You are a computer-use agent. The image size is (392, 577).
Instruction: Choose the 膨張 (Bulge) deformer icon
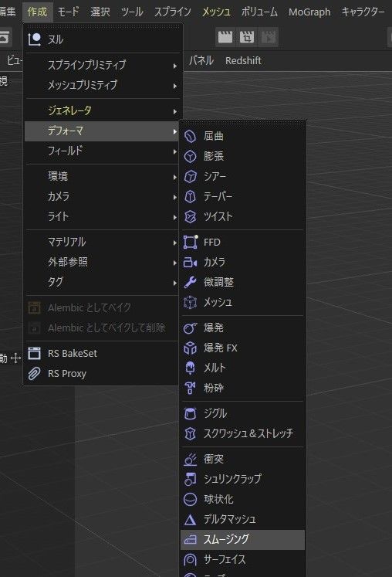(x=190, y=156)
